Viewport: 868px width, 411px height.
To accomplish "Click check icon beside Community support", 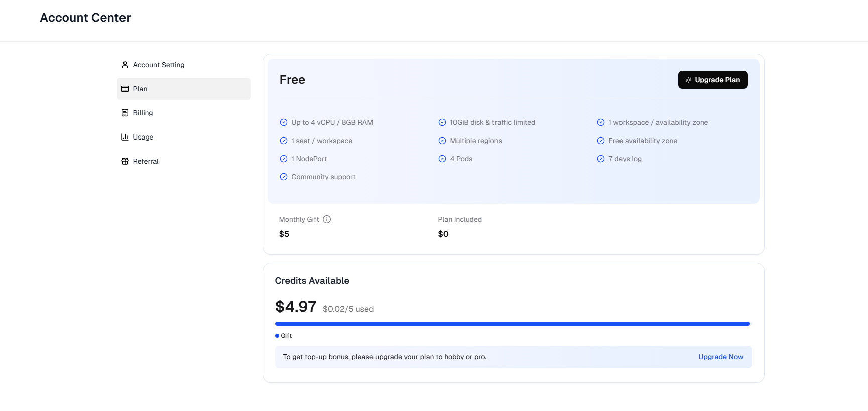I will coord(284,177).
